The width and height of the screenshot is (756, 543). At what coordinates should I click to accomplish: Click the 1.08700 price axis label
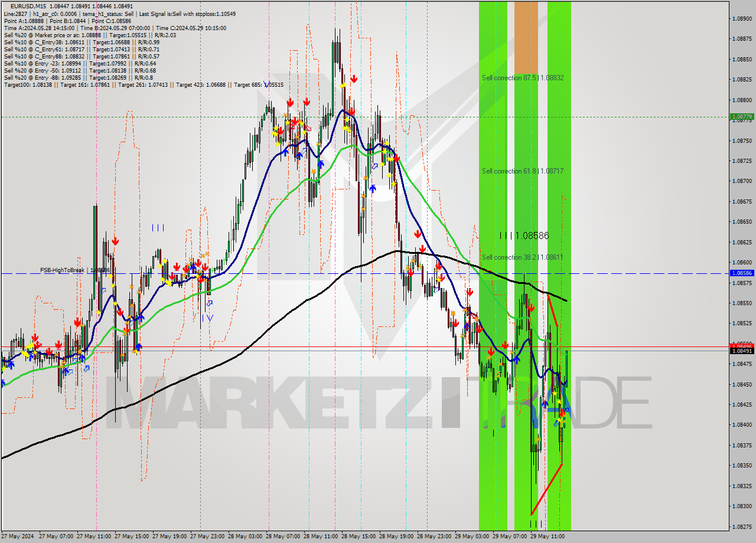[742, 181]
